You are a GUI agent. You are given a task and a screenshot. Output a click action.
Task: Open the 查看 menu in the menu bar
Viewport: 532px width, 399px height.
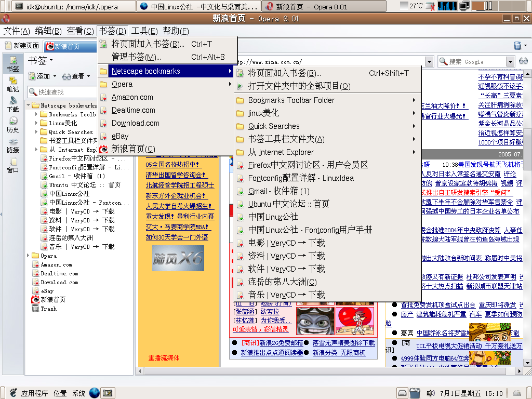pos(80,31)
